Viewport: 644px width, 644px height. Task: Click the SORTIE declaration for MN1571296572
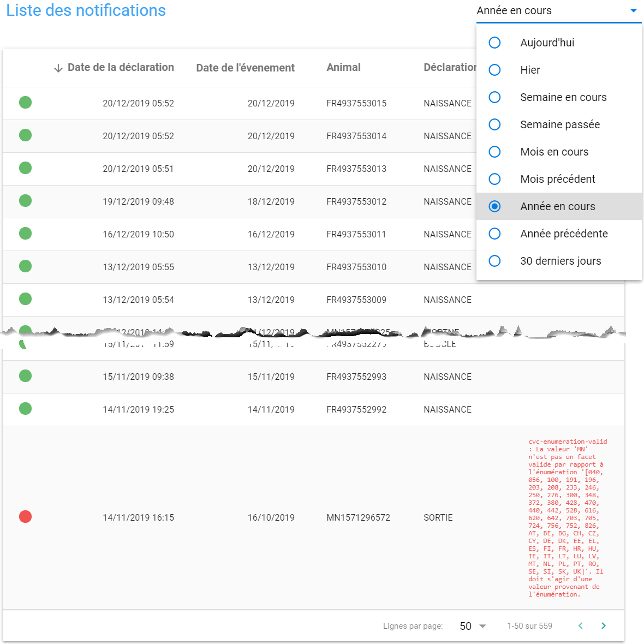point(438,517)
